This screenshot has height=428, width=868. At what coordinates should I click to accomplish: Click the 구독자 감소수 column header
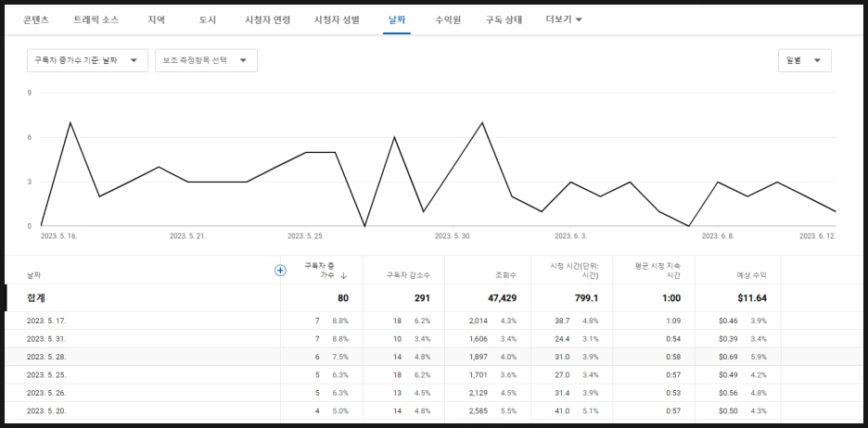point(408,275)
